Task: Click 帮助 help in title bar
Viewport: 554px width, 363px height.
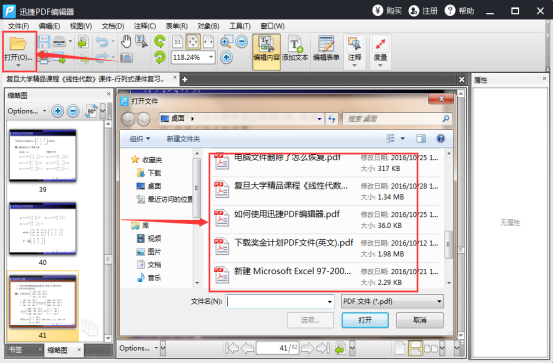Action: (x=459, y=11)
